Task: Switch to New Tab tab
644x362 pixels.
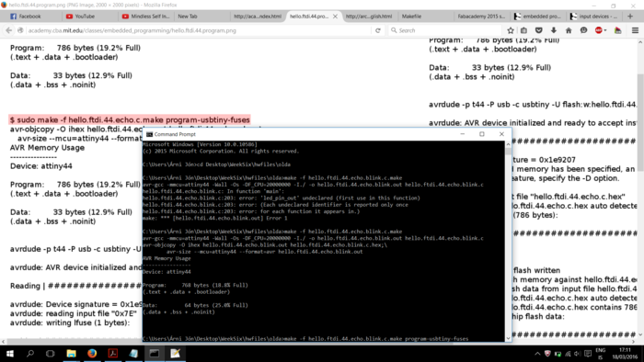Action: point(201,17)
